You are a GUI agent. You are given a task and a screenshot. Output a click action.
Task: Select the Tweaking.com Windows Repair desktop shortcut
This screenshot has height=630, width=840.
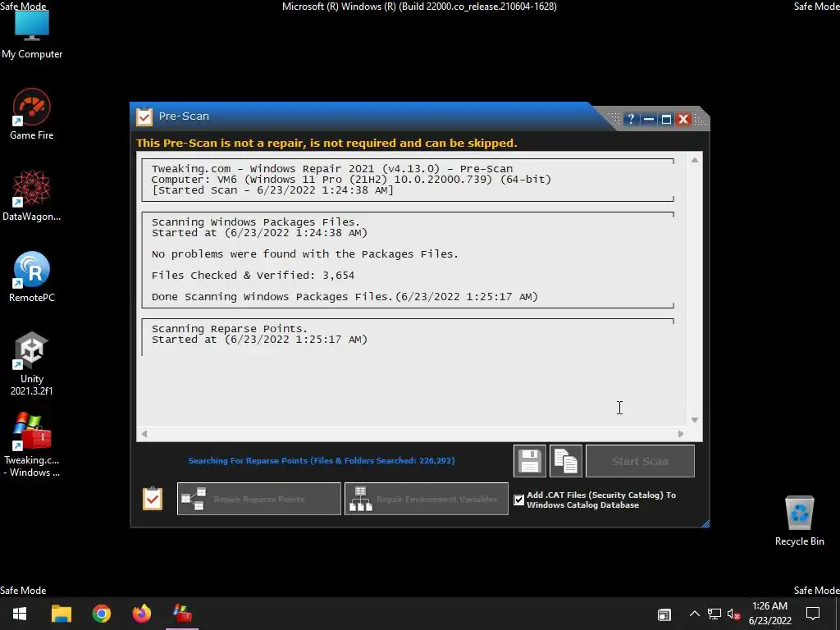click(32, 445)
